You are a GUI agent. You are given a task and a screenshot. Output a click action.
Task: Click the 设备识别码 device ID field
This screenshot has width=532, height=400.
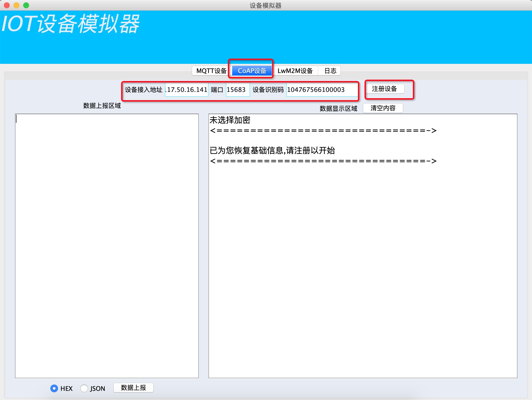321,90
